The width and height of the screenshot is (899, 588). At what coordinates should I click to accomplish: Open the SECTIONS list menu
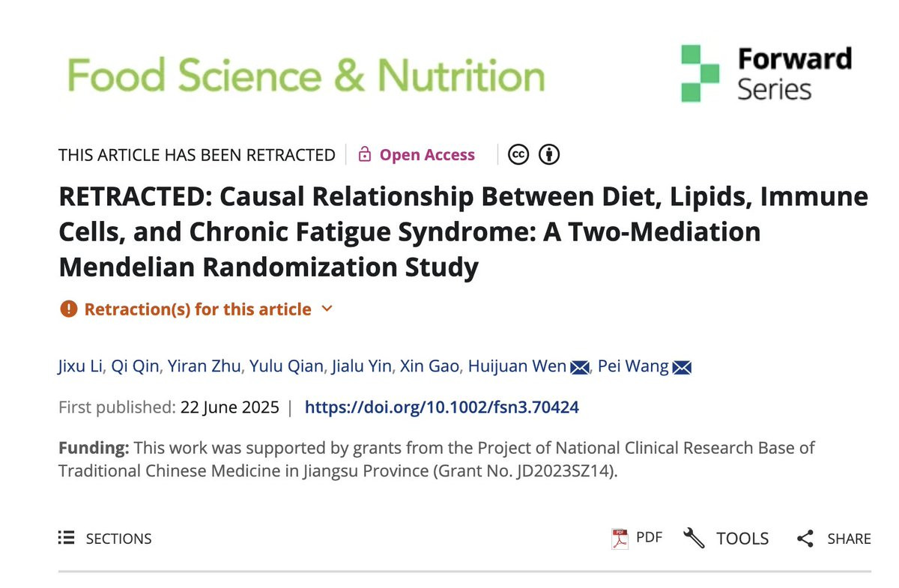(x=105, y=539)
